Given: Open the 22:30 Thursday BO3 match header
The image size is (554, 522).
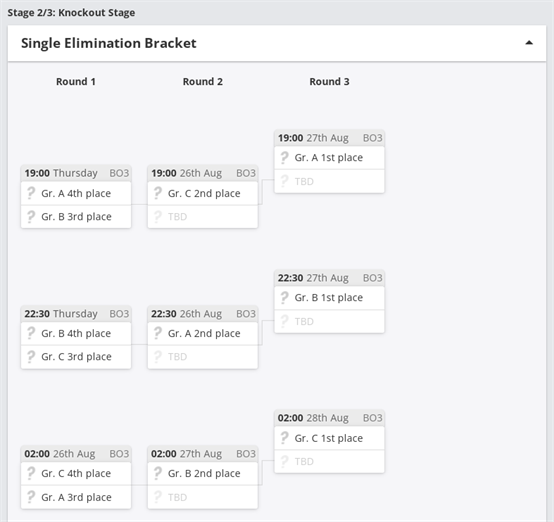Looking at the screenshot, I should [76, 313].
